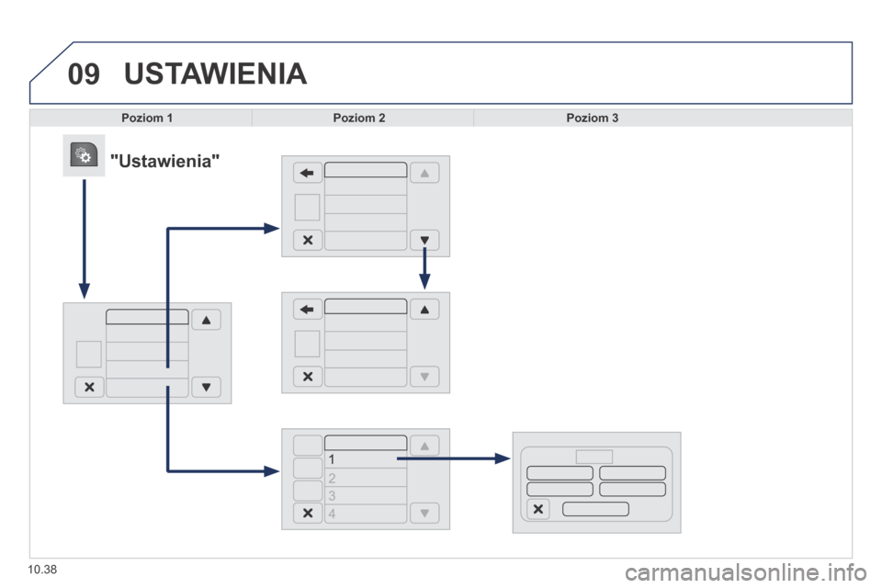Close the Poziom 3 dialog with its X button
882x588 pixels.
[x=537, y=509]
